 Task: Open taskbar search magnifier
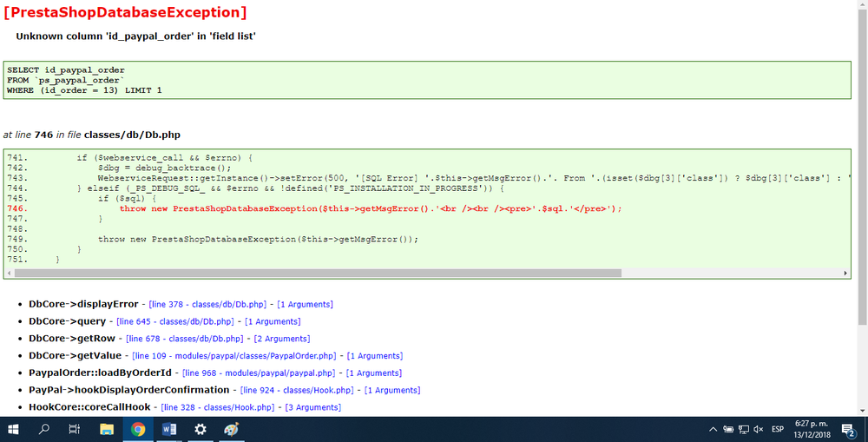pos(43,429)
